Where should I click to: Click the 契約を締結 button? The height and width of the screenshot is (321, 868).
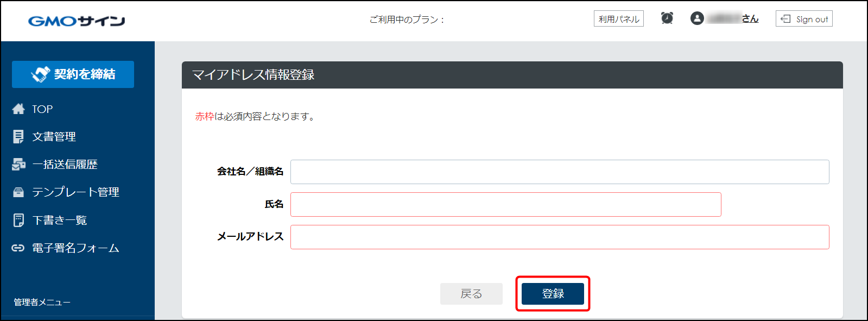point(73,74)
